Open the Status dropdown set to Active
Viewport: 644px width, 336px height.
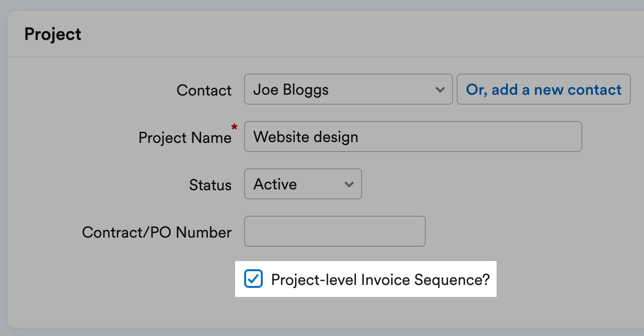pyautogui.click(x=303, y=184)
